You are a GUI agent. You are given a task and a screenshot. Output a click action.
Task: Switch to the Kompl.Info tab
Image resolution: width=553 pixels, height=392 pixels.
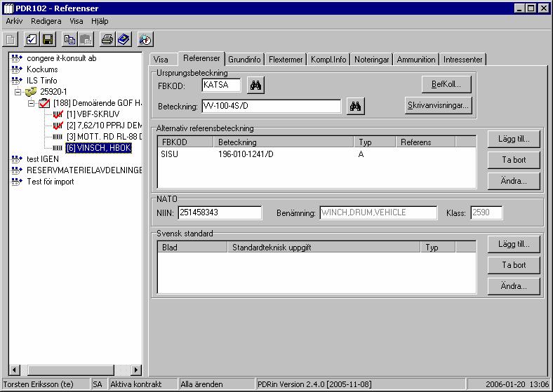click(x=328, y=60)
